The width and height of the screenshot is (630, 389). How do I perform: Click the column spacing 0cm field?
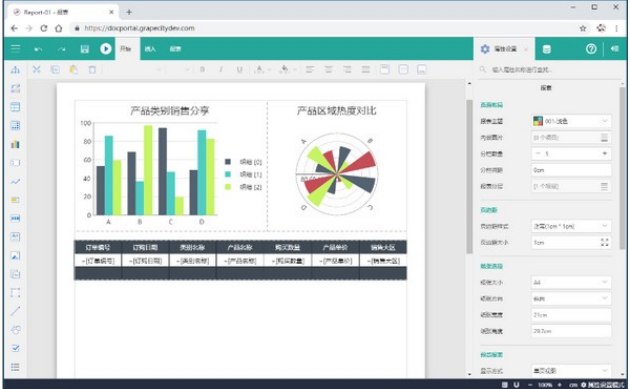[571, 170]
